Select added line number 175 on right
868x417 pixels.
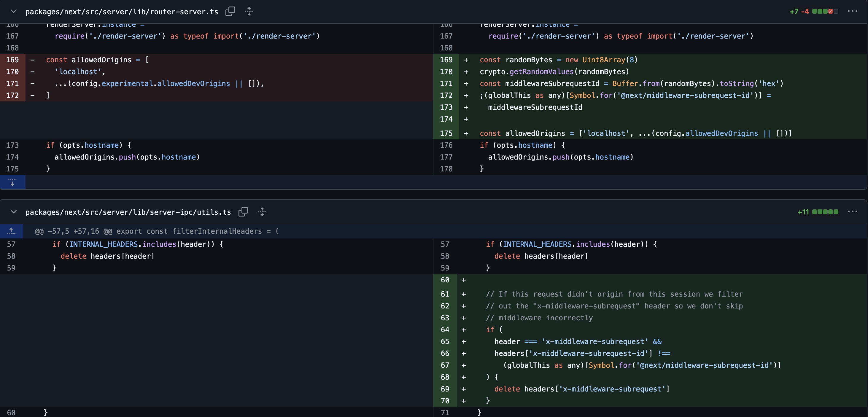pyautogui.click(x=446, y=133)
